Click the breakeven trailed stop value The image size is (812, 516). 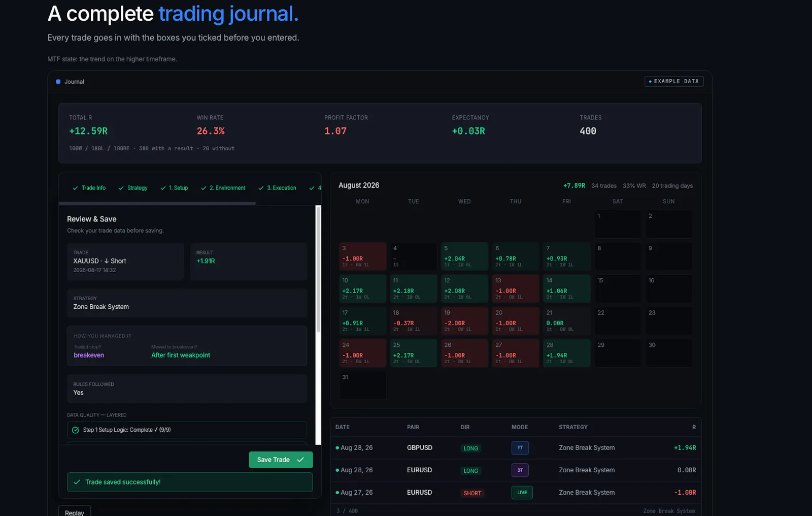89,356
